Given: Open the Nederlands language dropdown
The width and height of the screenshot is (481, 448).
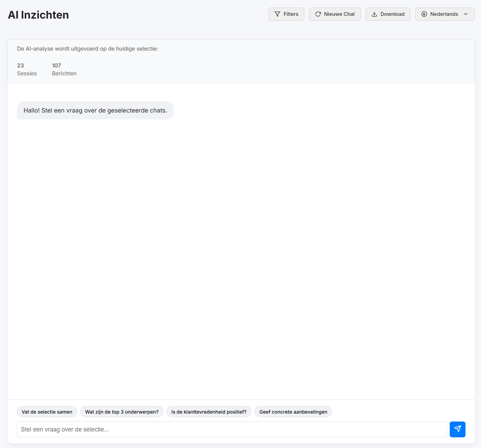Looking at the screenshot, I should [x=445, y=14].
